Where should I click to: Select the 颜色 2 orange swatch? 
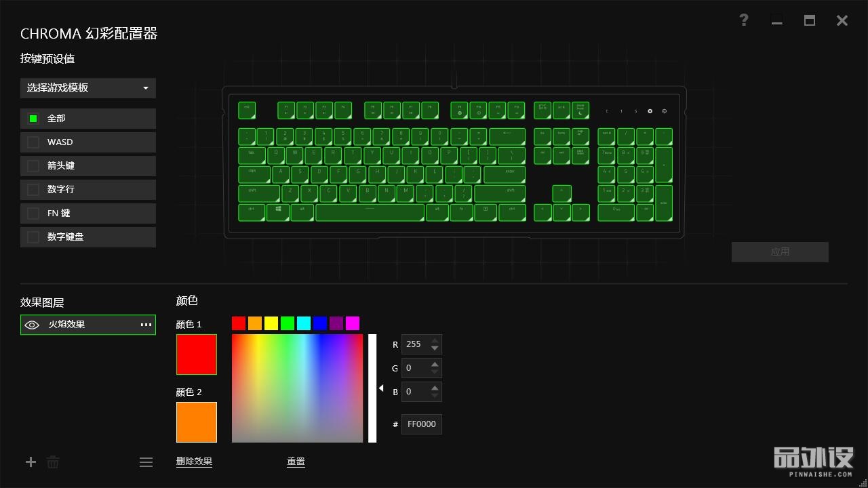(197, 422)
